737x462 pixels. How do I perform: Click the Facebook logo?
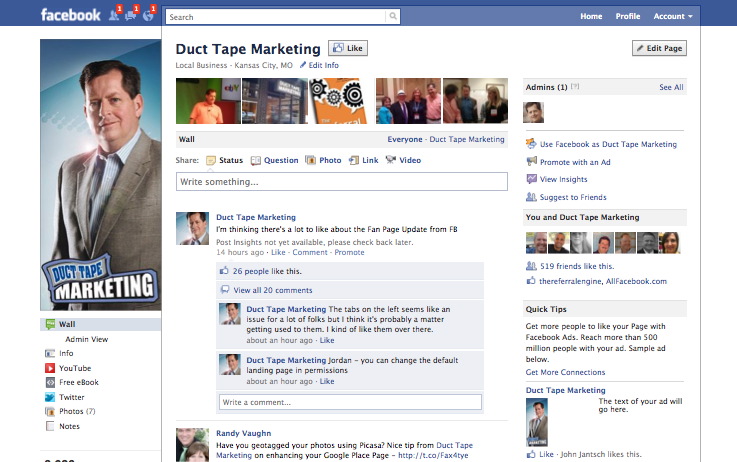pos(71,15)
